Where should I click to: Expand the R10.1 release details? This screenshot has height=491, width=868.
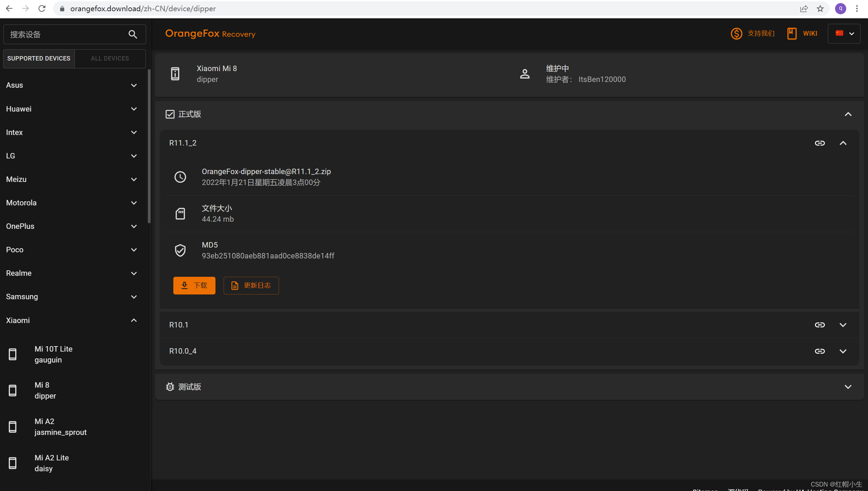[843, 325]
